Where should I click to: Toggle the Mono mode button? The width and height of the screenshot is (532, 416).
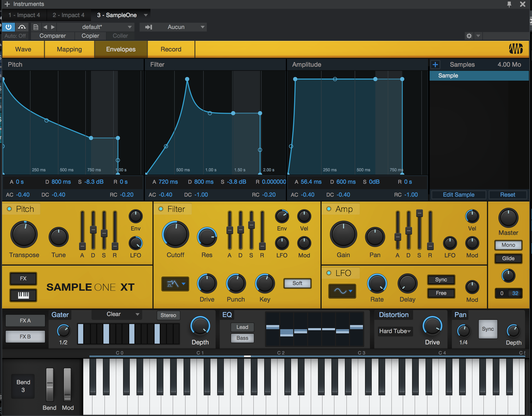[508, 245]
